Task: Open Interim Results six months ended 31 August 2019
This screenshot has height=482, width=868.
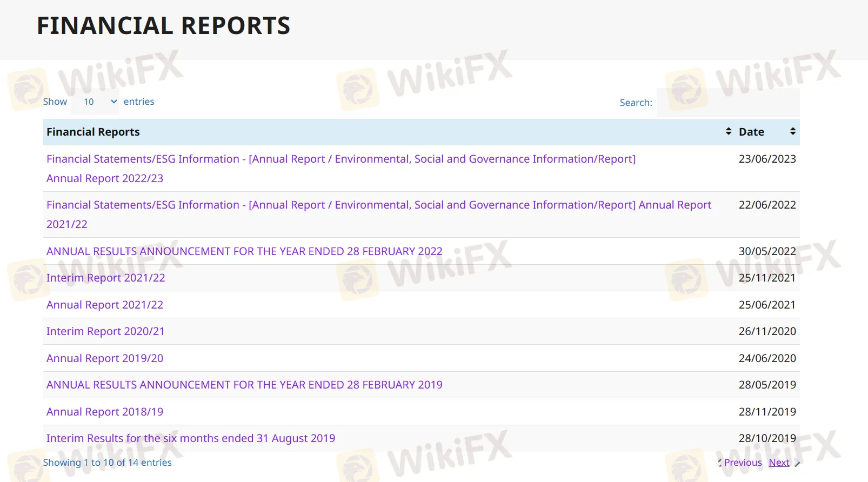Action: coord(191,438)
